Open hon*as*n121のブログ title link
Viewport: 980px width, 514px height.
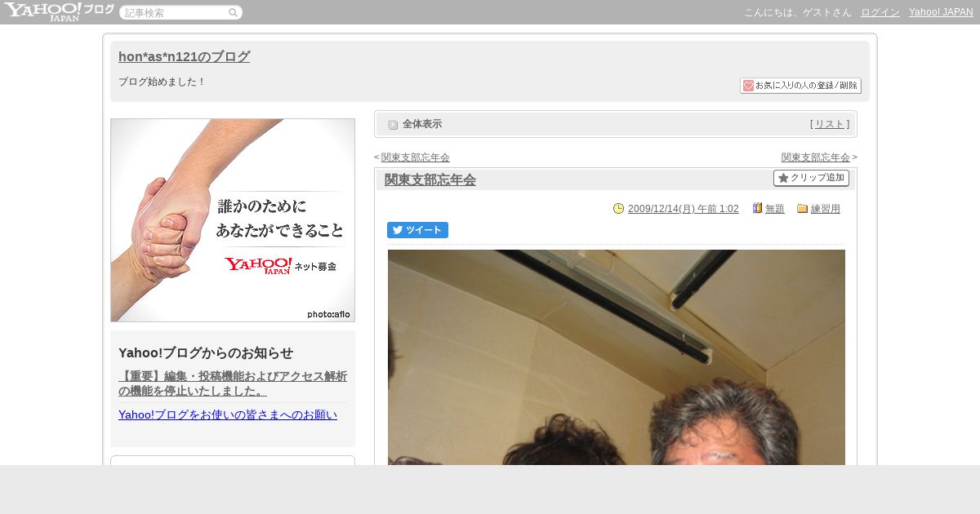coord(184,56)
